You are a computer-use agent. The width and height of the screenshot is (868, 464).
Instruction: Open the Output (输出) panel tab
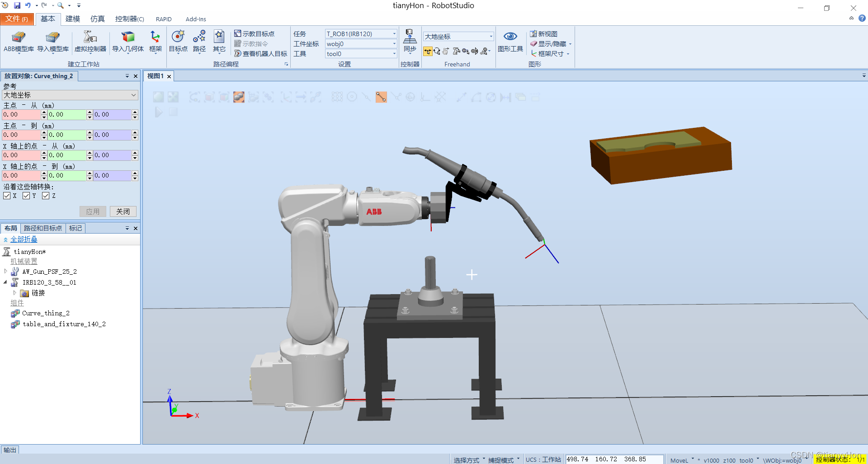coord(10,450)
